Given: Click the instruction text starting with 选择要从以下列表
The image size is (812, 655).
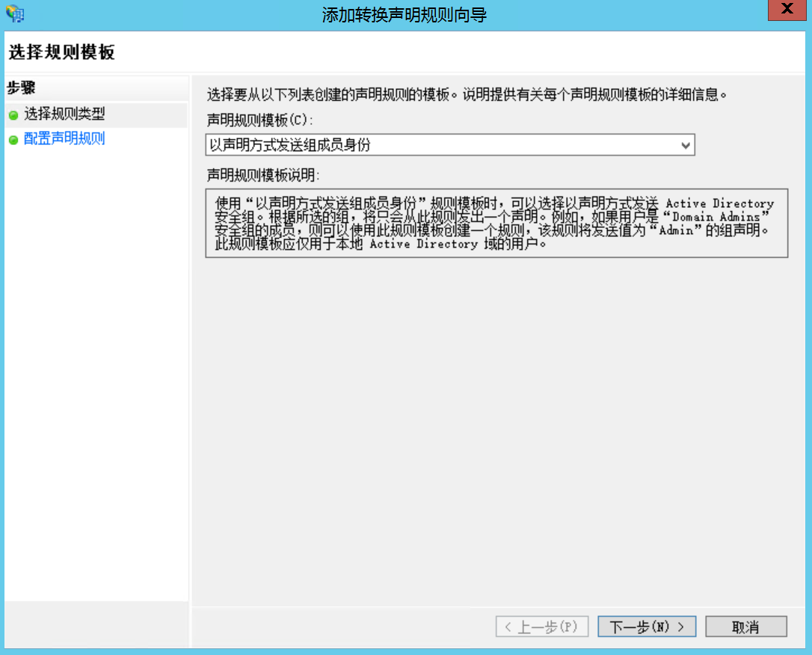Looking at the screenshot, I should (x=467, y=95).
